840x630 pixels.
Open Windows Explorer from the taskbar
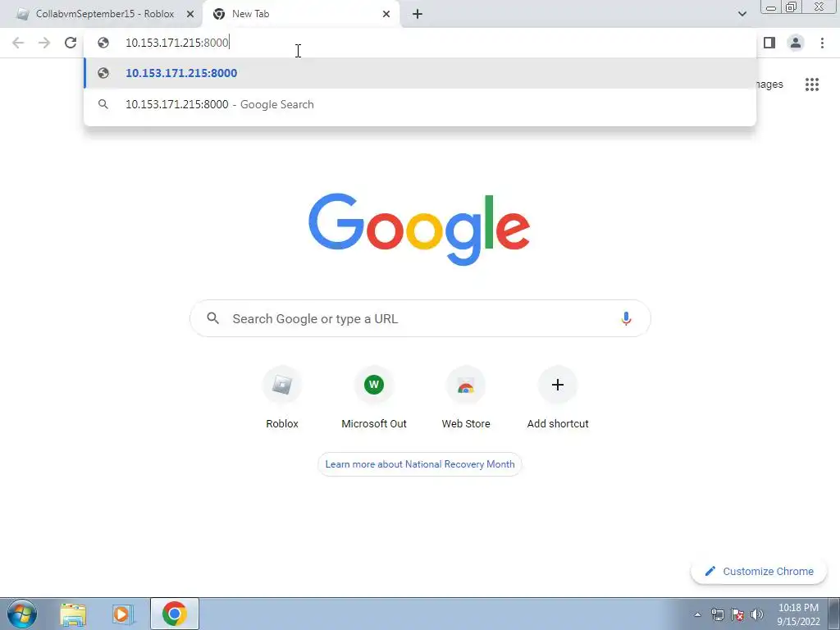click(x=73, y=614)
